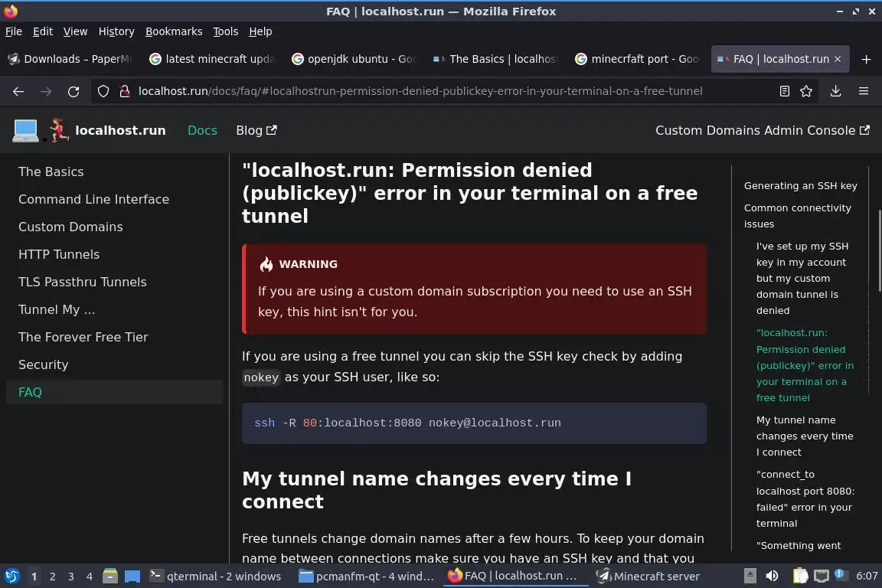Open the Firefox downloads panel

click(835, 91)
